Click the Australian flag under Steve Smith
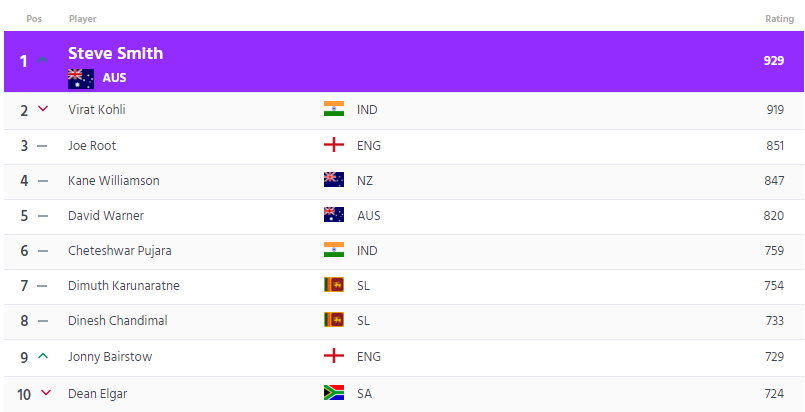The image size is (805, 412). (x=81, y=79)
